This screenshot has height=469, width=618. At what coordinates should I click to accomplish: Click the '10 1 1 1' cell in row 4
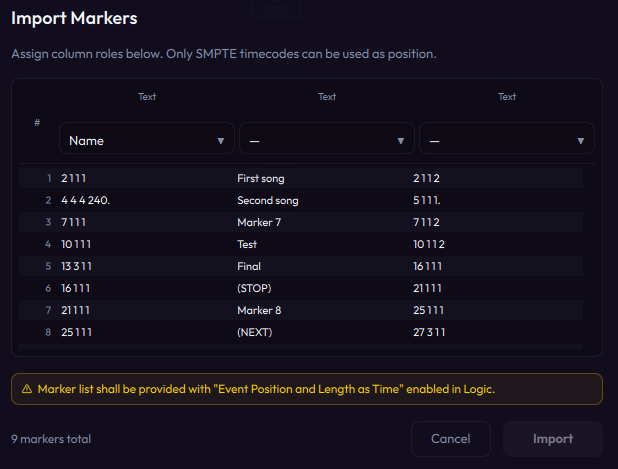[x=76, y=244]
